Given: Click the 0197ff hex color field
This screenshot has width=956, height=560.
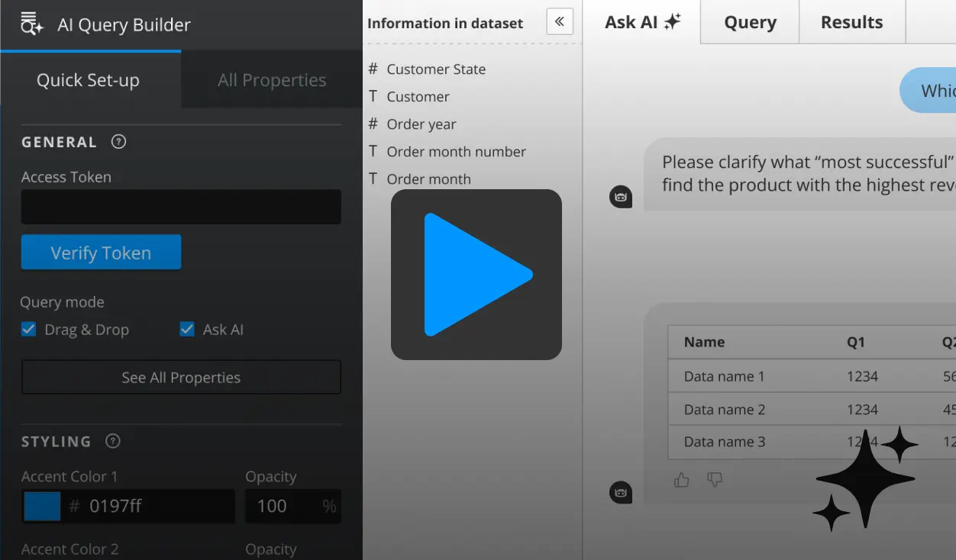Looking at the screenshot, I should pos(149,506).
